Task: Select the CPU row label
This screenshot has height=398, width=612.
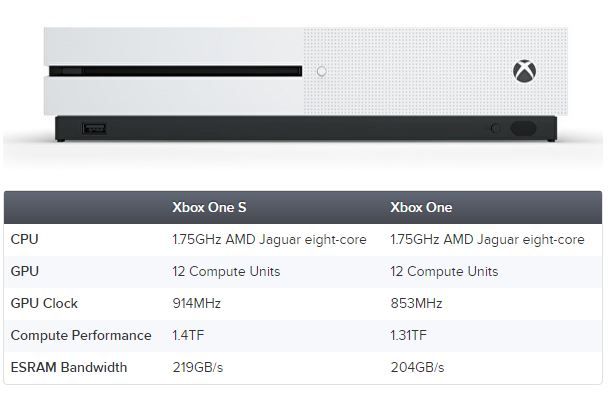Action: coord(25,239)
